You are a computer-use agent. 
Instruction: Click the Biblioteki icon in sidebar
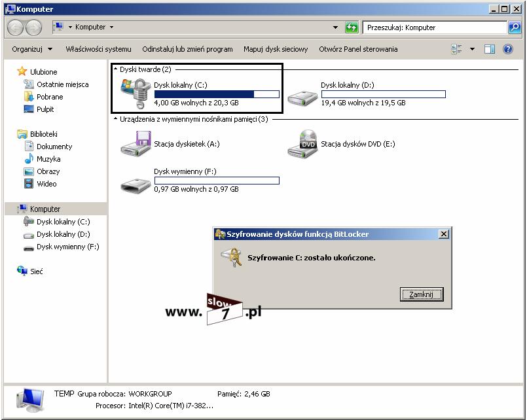22,134
